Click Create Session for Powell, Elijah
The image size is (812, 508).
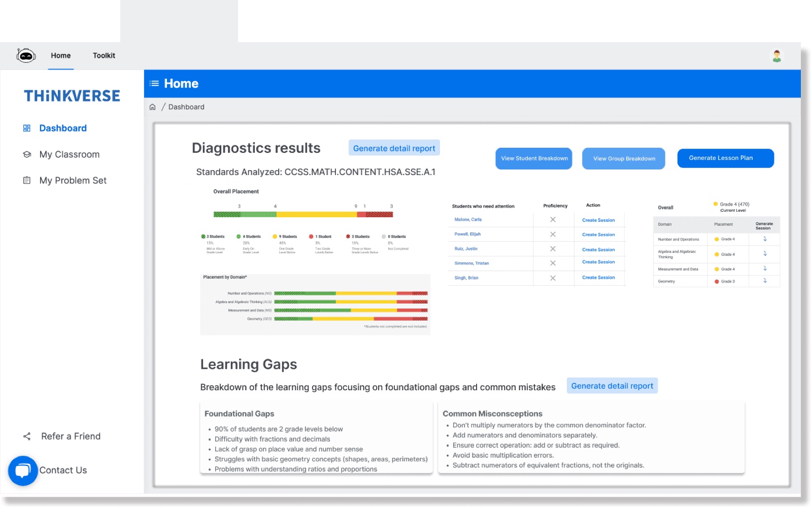[x=598, y=234]
